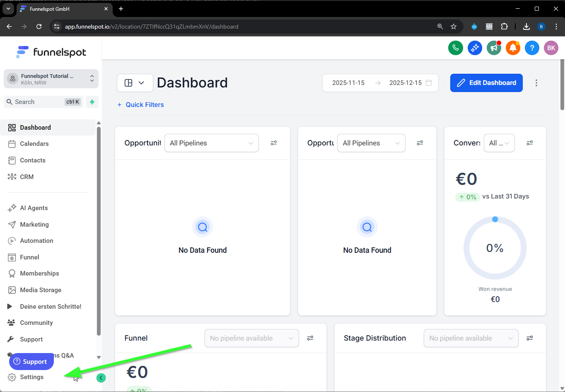Image resolution: width=565 pixels, height=392 pixels.
Task: View site information icon in address bar
Action: pyautogui.click(x=57, y=27)
